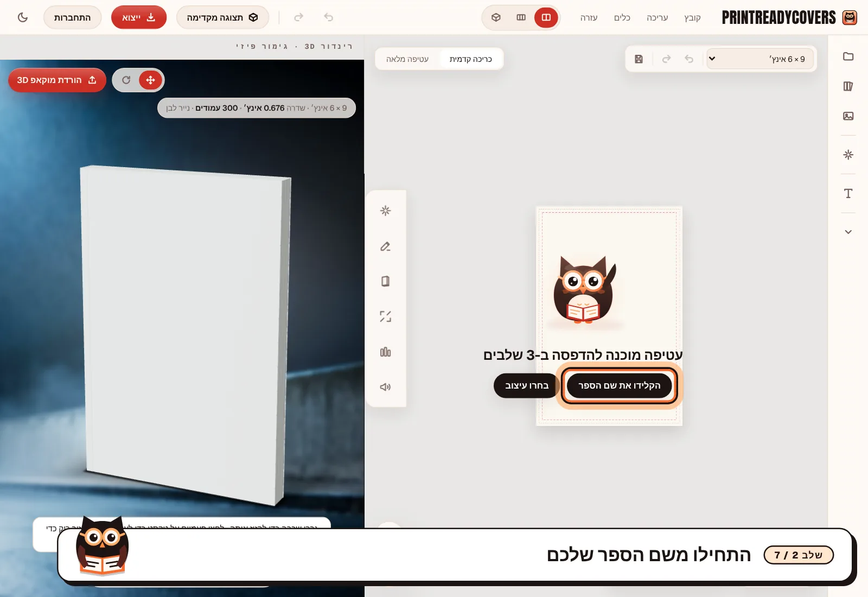Click the save disk icon in editor toolbar

639,59
